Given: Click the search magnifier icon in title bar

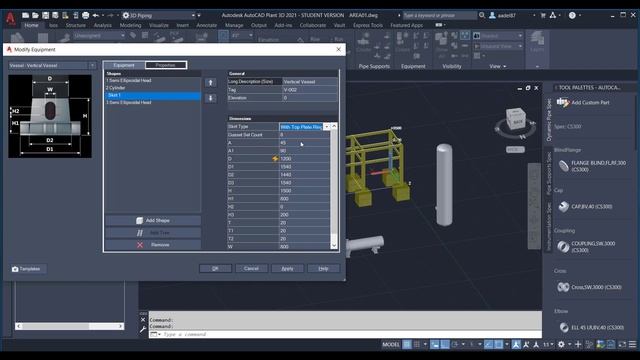Looking at the screenshot, I should (482, 15).
